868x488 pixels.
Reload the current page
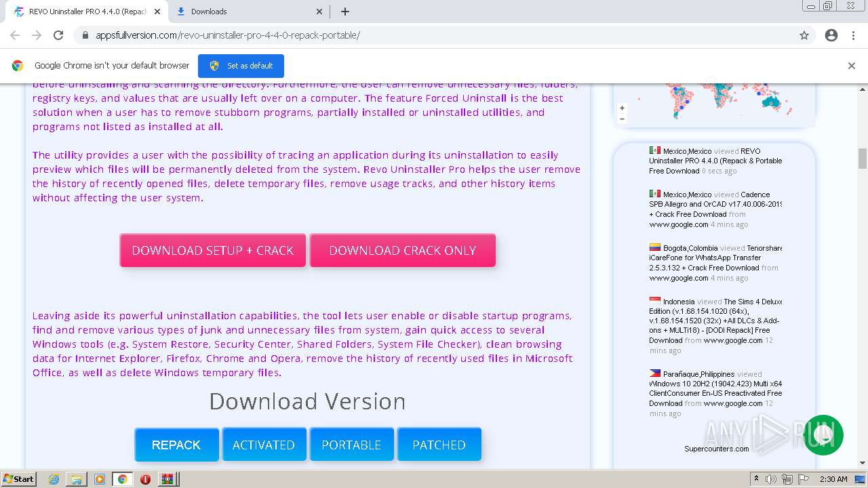tap(58, 35)
